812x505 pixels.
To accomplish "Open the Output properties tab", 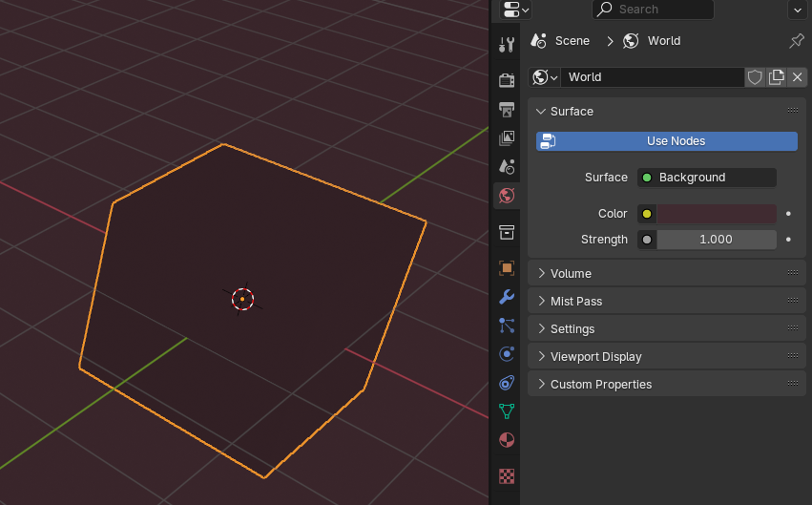I will pos(507,109).
